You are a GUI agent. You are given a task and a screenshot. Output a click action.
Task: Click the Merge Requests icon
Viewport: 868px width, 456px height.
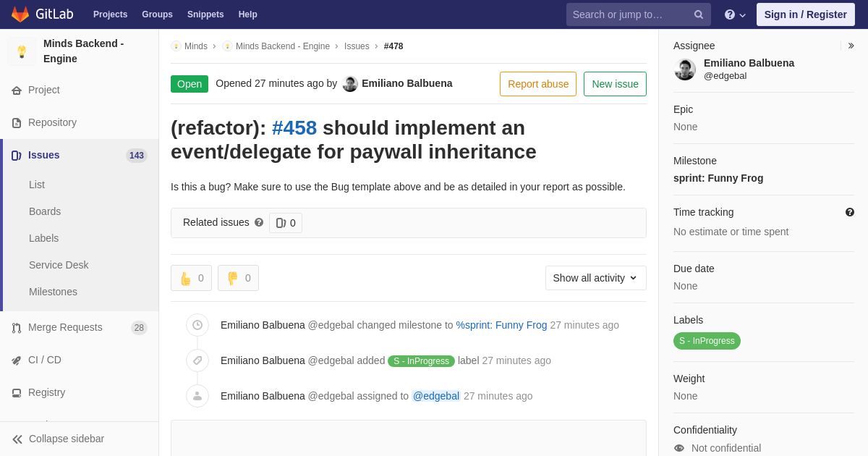tap(17, 328)
